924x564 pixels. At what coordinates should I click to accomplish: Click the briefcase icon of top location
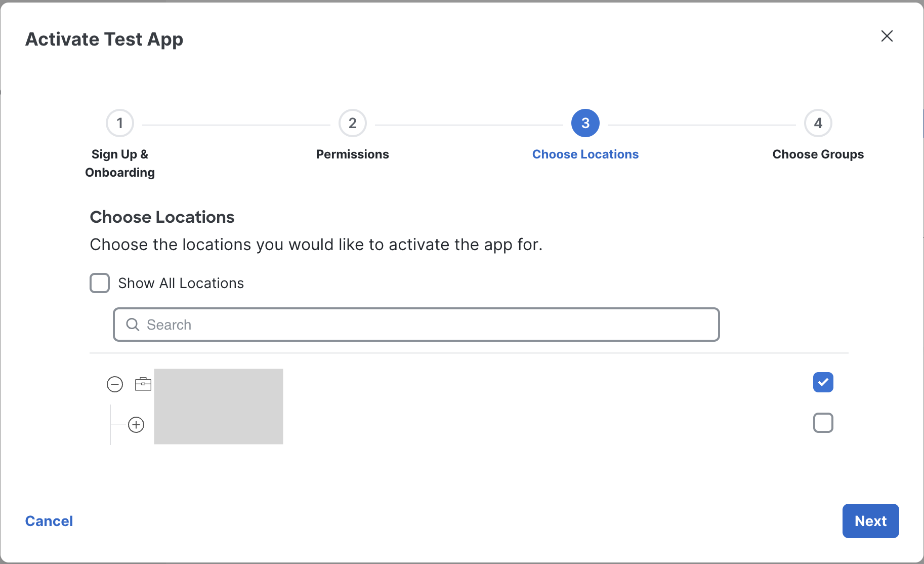tap(143, 384)
